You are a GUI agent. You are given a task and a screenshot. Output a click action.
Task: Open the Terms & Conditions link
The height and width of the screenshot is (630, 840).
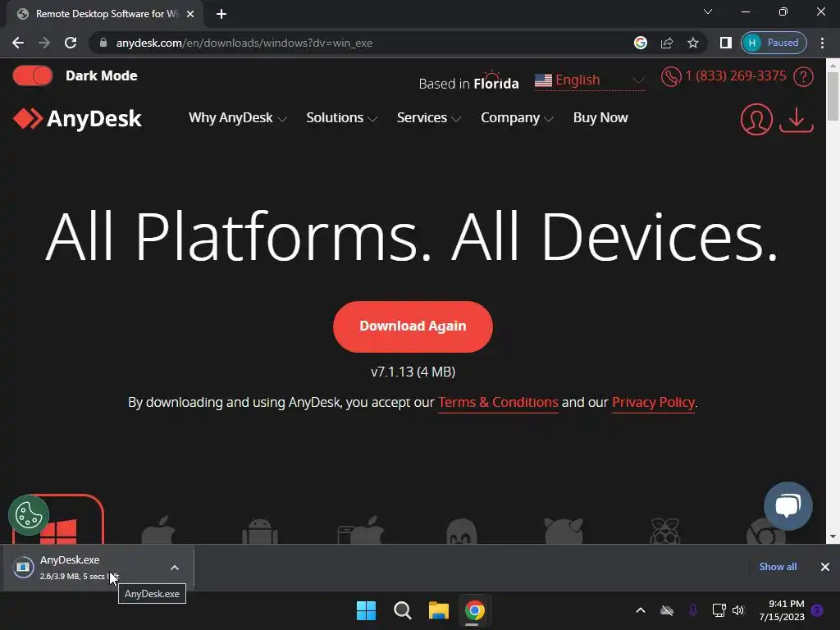pos(498,402)
